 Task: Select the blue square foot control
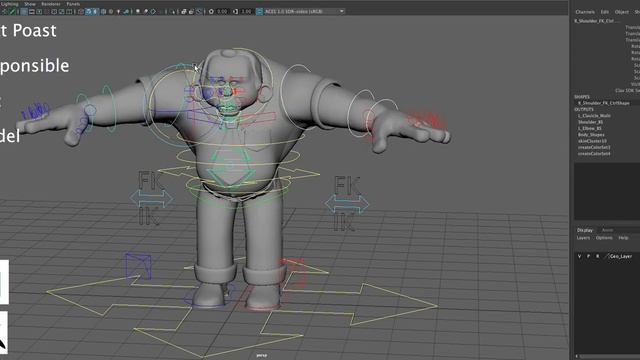pyautogui.click(x=138, y=266)
